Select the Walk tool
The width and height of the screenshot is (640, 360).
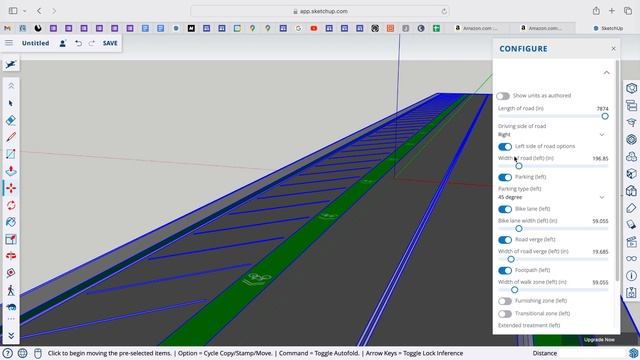[x=11, y=290]
